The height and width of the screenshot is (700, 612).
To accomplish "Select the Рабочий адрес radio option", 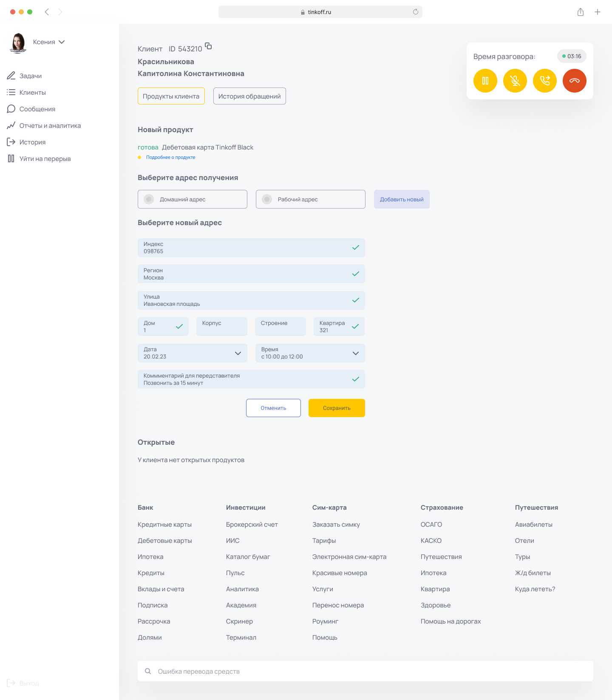I will click(x=267, y=199).
